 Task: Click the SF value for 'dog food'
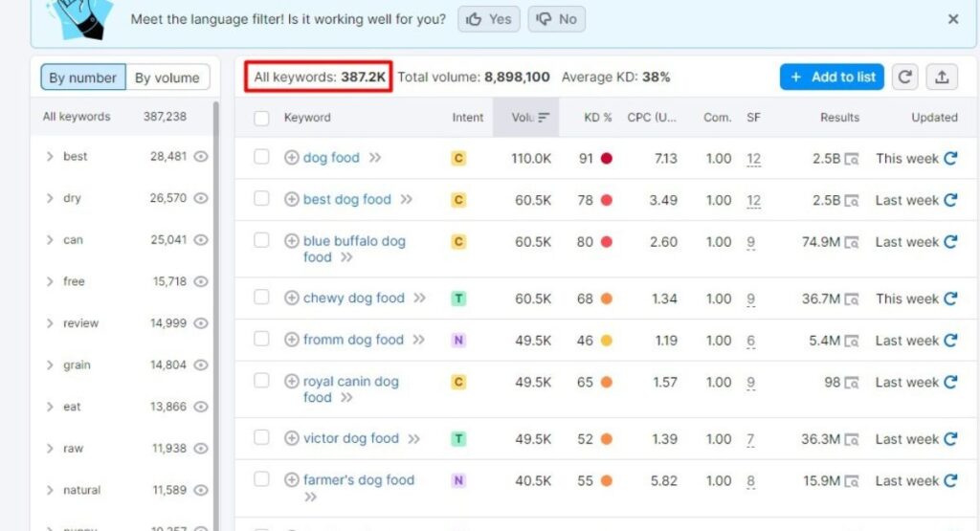pos(754,159)
